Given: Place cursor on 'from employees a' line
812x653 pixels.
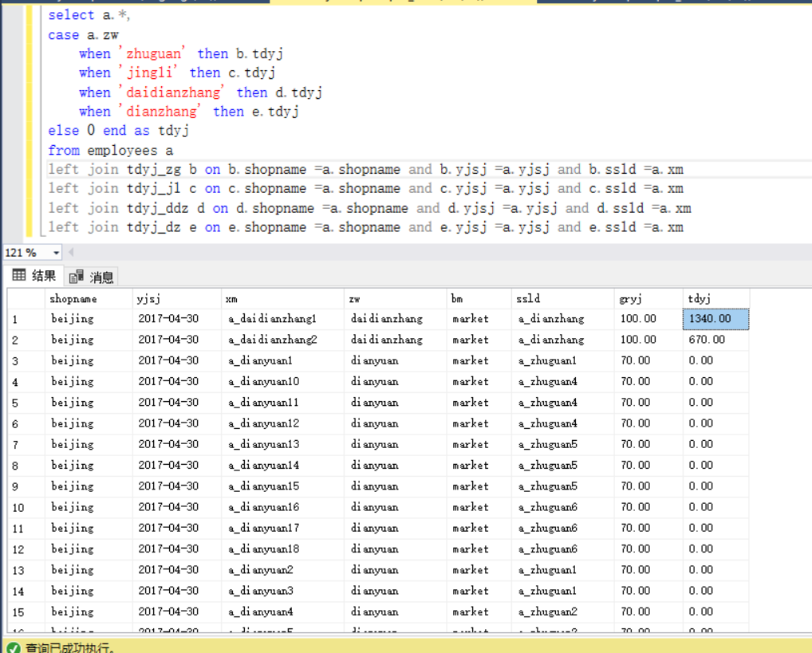Looking at the screenshot, I should coord(110,151).
